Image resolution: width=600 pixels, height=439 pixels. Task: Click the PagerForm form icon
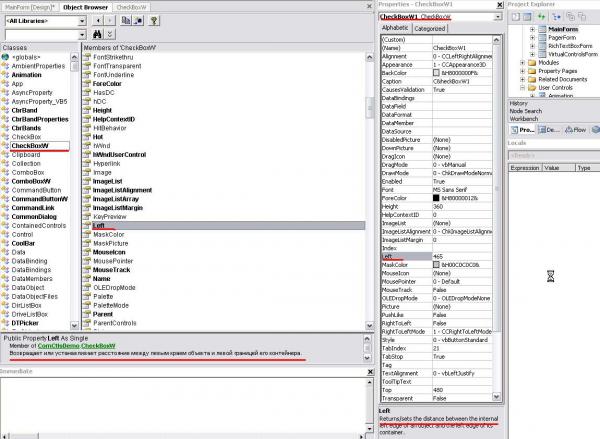coord(542,38)
